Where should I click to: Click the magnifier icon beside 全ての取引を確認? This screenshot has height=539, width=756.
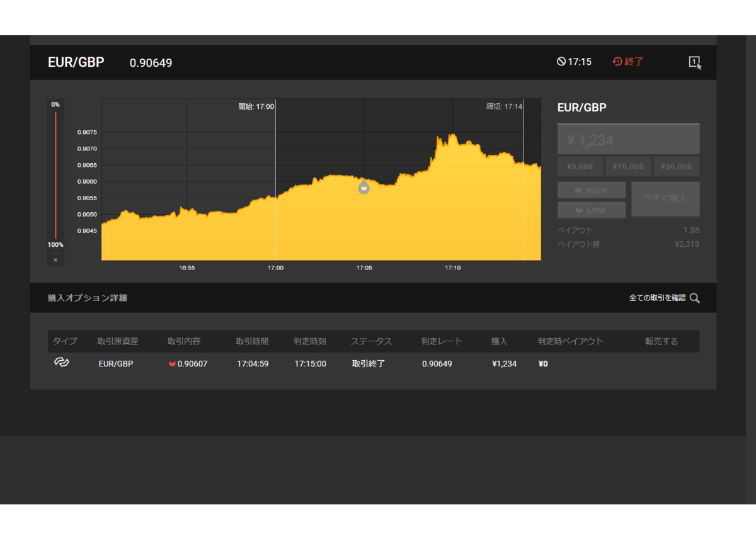(695, 298)
